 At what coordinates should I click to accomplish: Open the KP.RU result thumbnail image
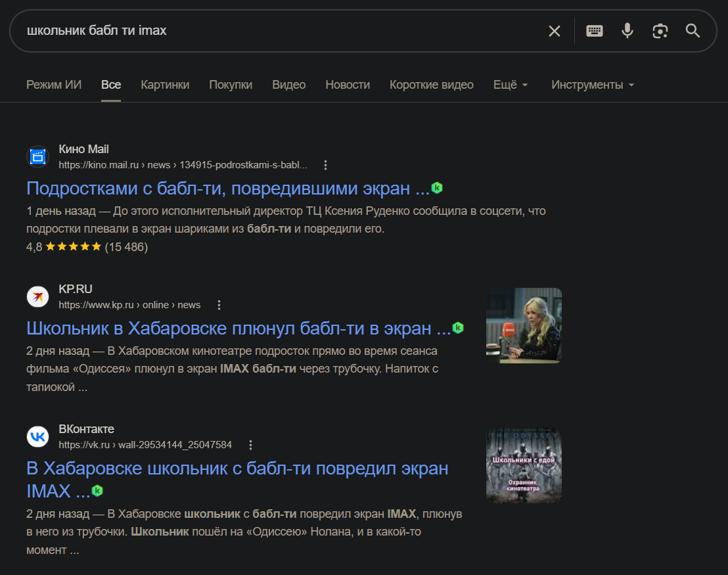(x=524, y=325)
